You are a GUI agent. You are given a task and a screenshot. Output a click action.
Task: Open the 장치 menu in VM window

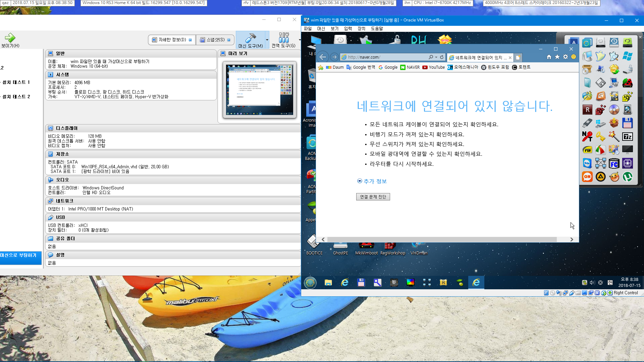click(x=362, y=29)
